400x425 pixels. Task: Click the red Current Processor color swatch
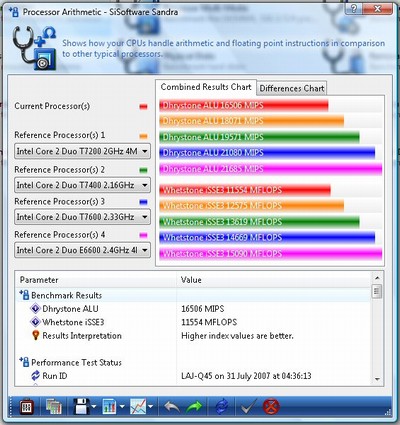[143, 107]
